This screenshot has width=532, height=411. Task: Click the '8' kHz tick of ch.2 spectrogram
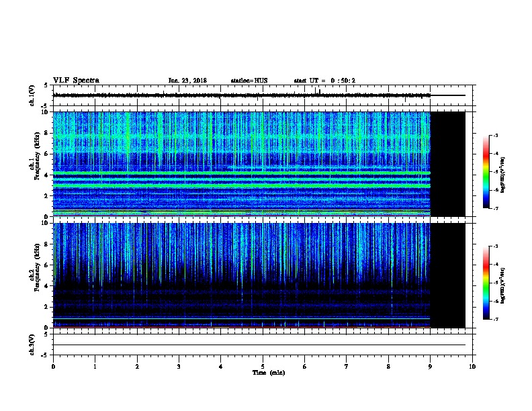[46, 244]
